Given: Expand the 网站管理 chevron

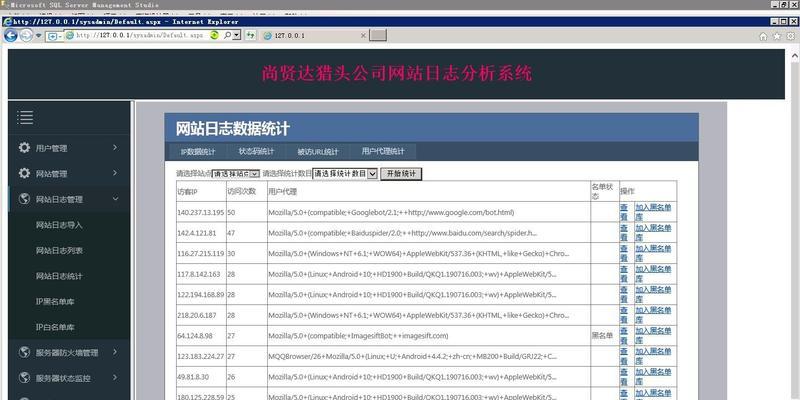Looking at the screenshot, I should coord(115,173).
